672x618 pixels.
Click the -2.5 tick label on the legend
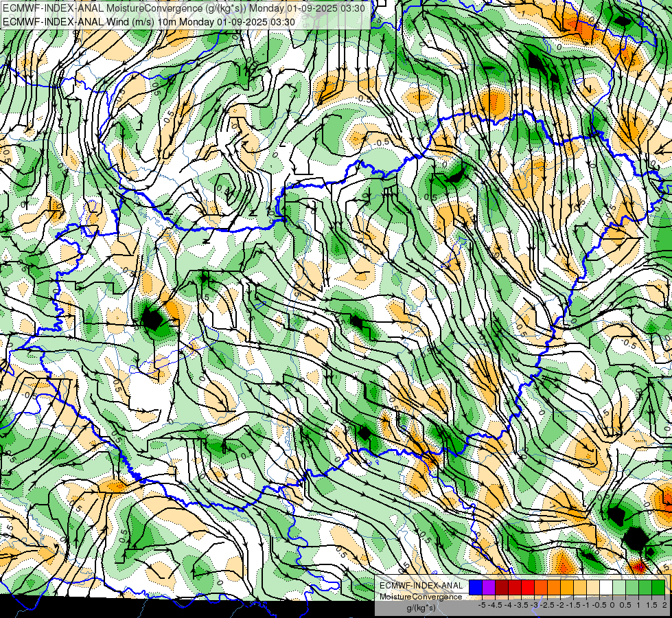[547, 605]
